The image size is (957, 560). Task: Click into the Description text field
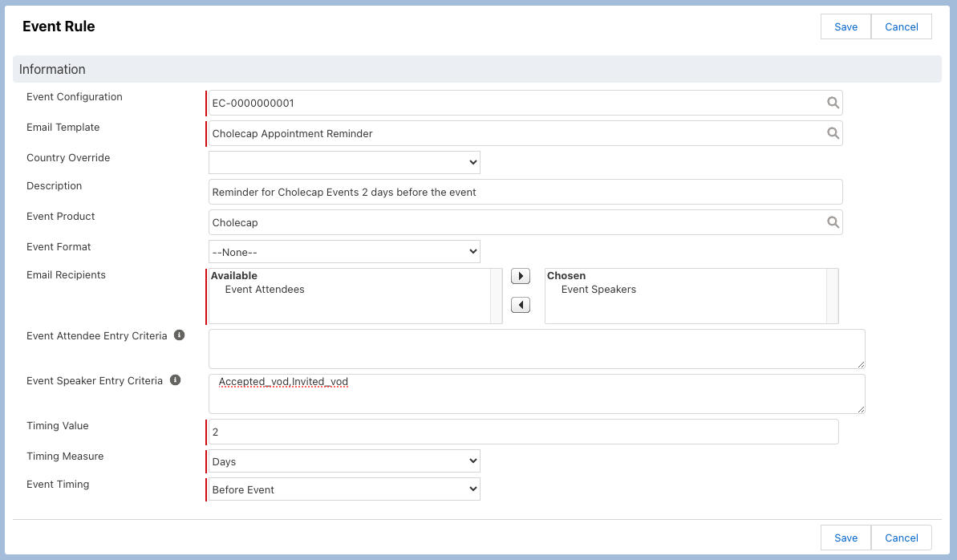point(525,192)
